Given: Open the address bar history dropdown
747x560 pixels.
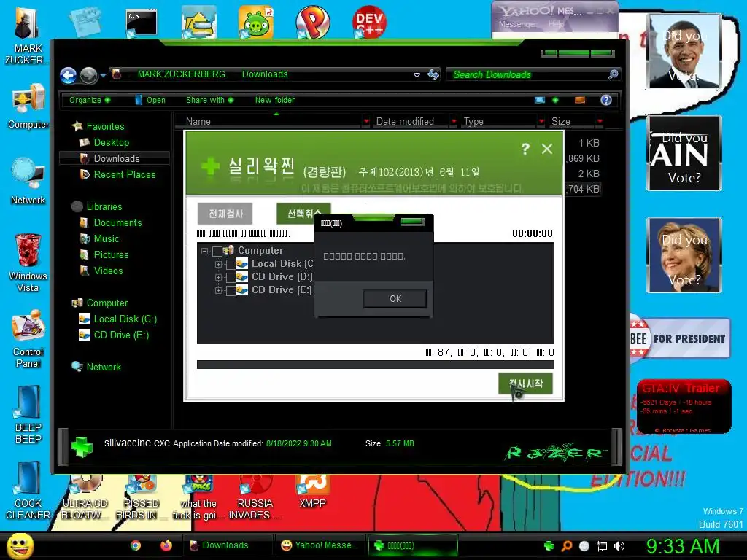Looking at the screenshot, I should [x=417, y=75].
